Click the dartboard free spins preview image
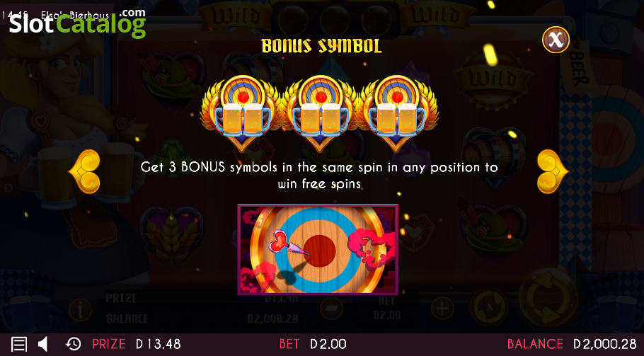Viewport: 644px width, 356px height. pos(318,250)
